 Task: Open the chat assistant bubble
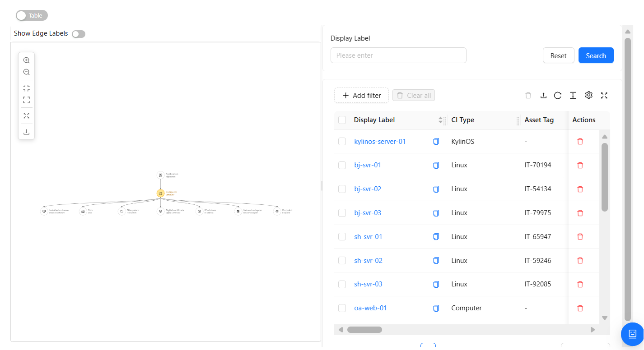click(633, 334)
